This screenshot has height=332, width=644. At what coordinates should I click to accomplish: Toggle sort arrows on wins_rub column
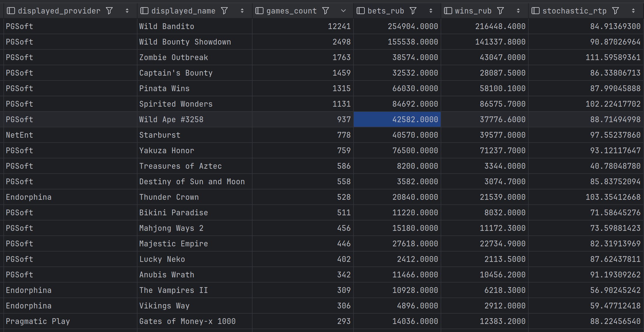pyautogui.click(x=518, y=11)
